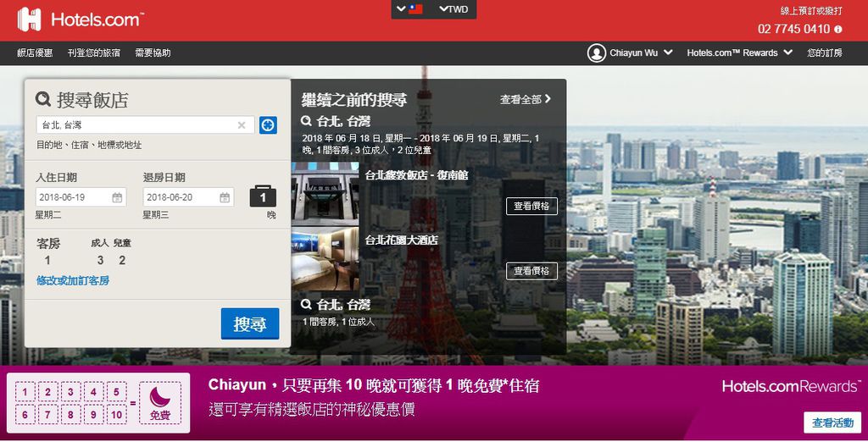Open the Taiwan flag country selector
This screenshot has width=868, height=442.
click(410, 8)
